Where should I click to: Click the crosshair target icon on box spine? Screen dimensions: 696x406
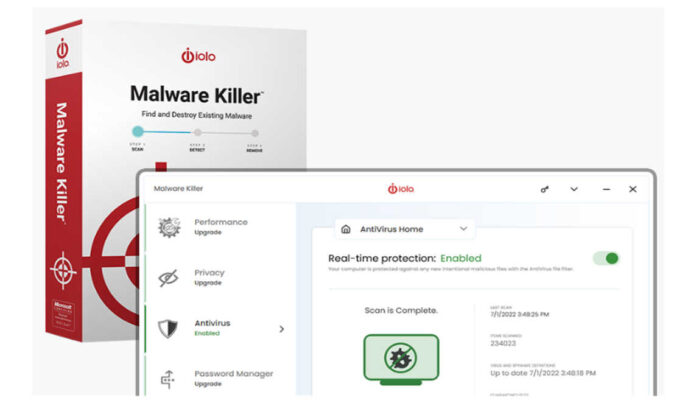(63, 270)
